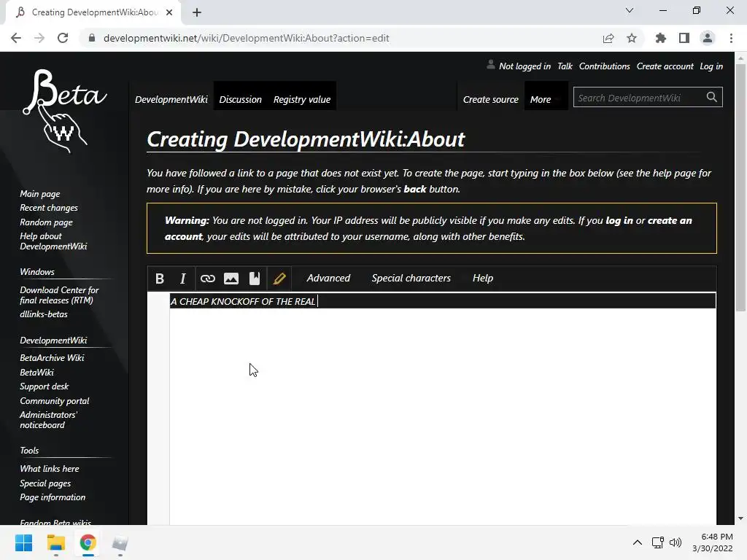747x560 pixels.
Task: Follow the bold log in warning link
Action: (619, 220)
